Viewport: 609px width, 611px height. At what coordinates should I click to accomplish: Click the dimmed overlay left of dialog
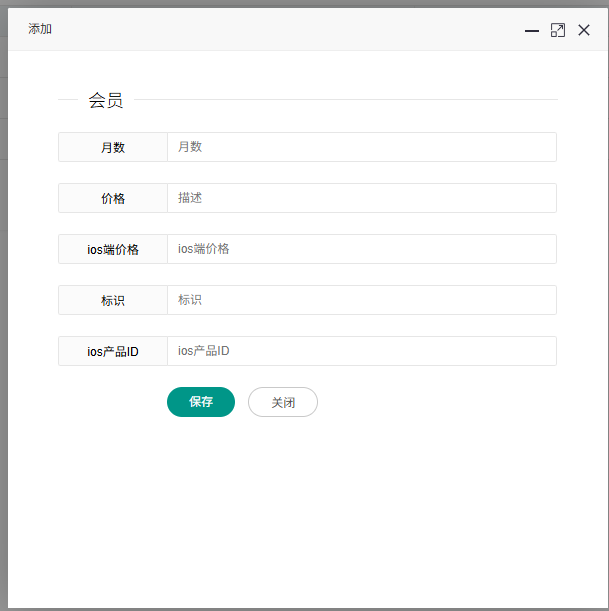pos(4,300)
